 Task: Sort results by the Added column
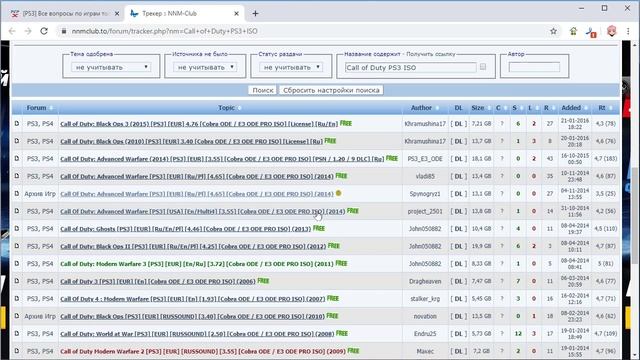tap(571, 108)
